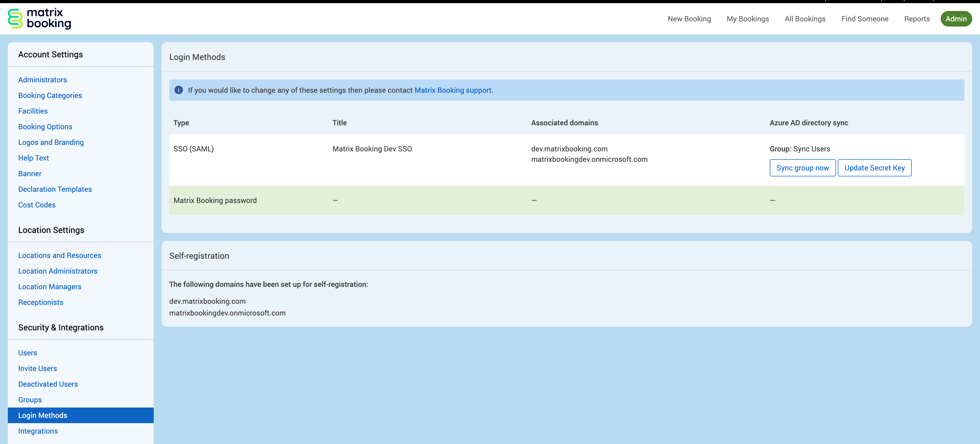Click Update Secret Key button
The width and height of the screenshot is (980, 444).
[x=874, y=168]
